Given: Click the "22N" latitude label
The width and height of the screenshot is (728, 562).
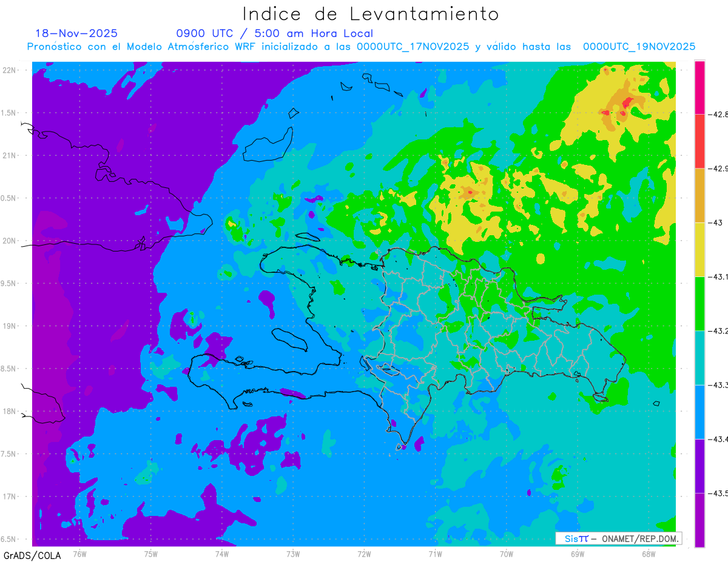Looking at the screenshot, I should click(x=9, y=70).
